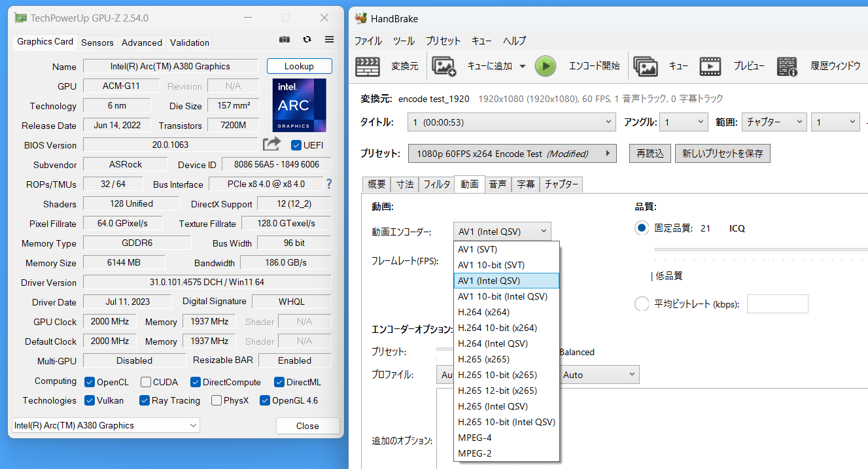Image resolution: width=868 pixels, height=469 pixels.
Task: Open the GPU-Z hamburger menu icon
Action: 329,39
